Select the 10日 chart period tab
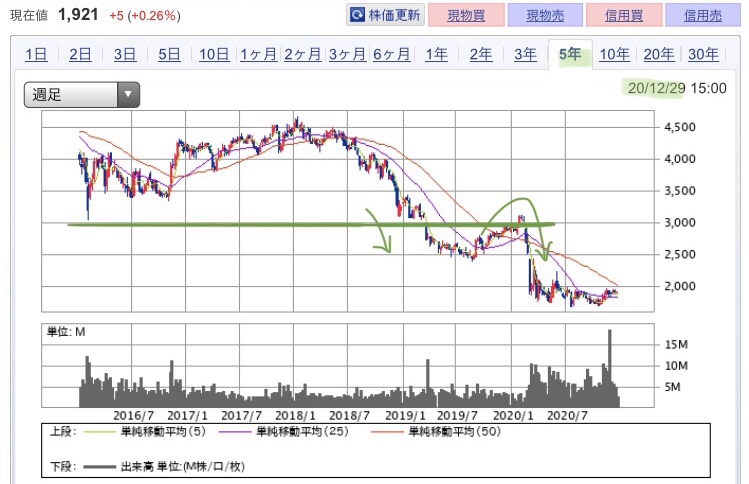 click(214, 54)
